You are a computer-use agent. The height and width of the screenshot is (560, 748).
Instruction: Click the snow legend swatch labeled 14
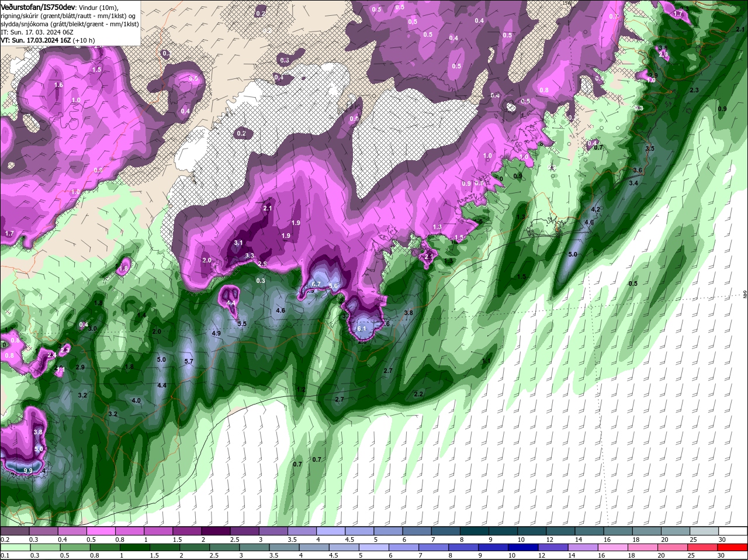[589, 531]
